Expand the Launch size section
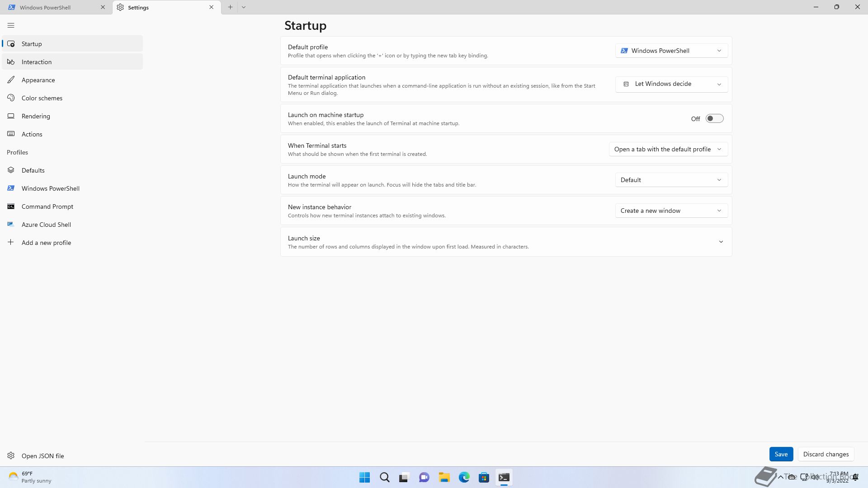Viewport: 868px width, 488px height. (721, 242)
